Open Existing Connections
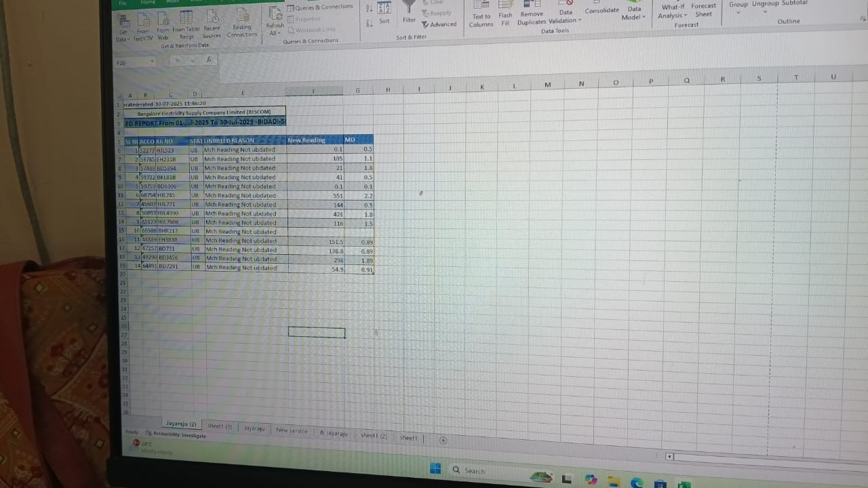The width and height of the screenshot is (868, 488). point(242,24)
